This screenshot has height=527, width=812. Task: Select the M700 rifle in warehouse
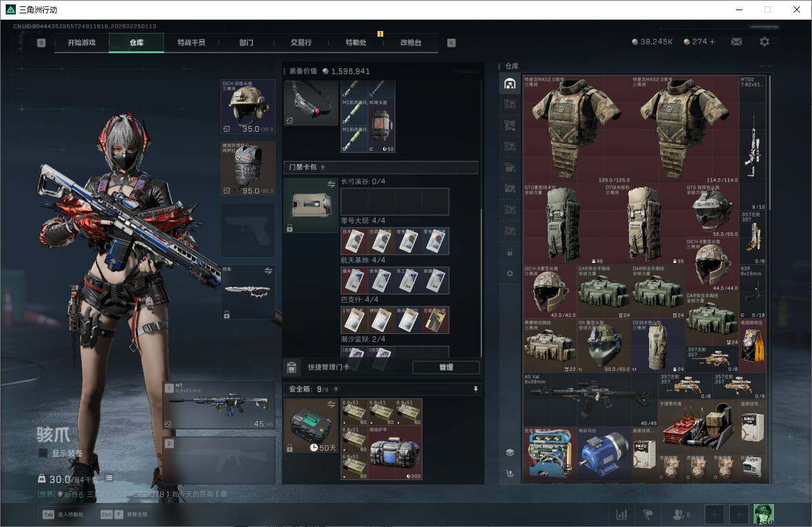pyautogui.click(x=752, y=143)
